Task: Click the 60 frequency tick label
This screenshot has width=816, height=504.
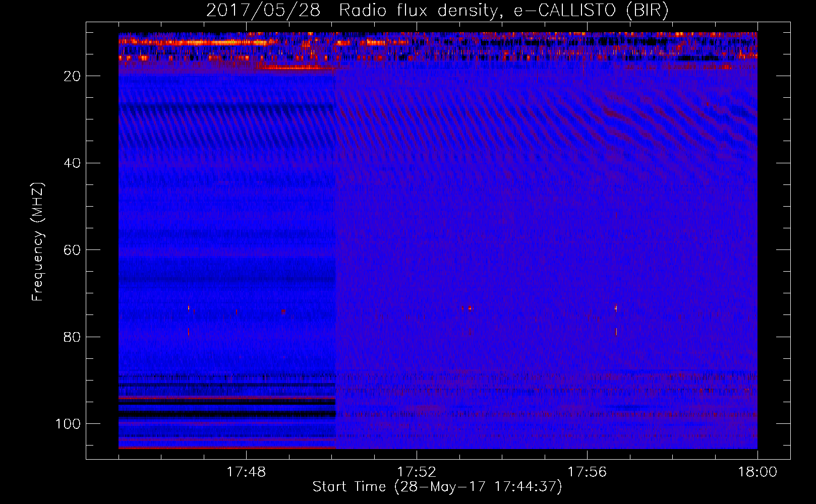Action: tap(72, 250)
